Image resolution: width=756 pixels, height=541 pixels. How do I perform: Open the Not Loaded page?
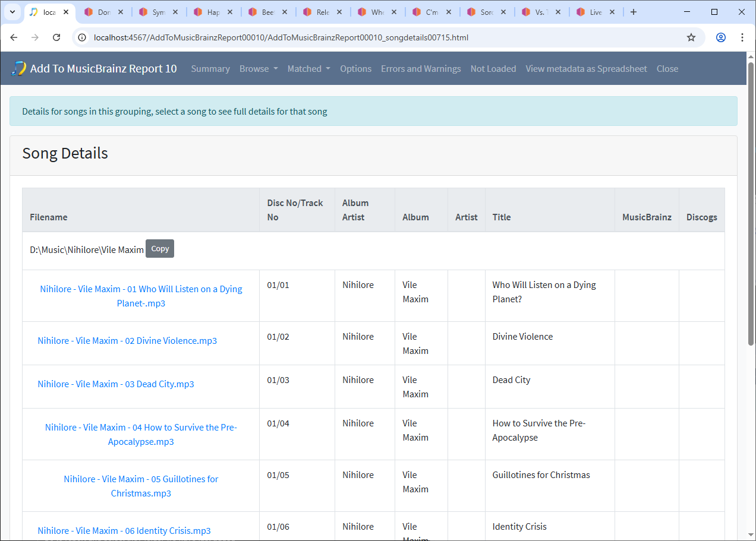click(x=493, y=68)
